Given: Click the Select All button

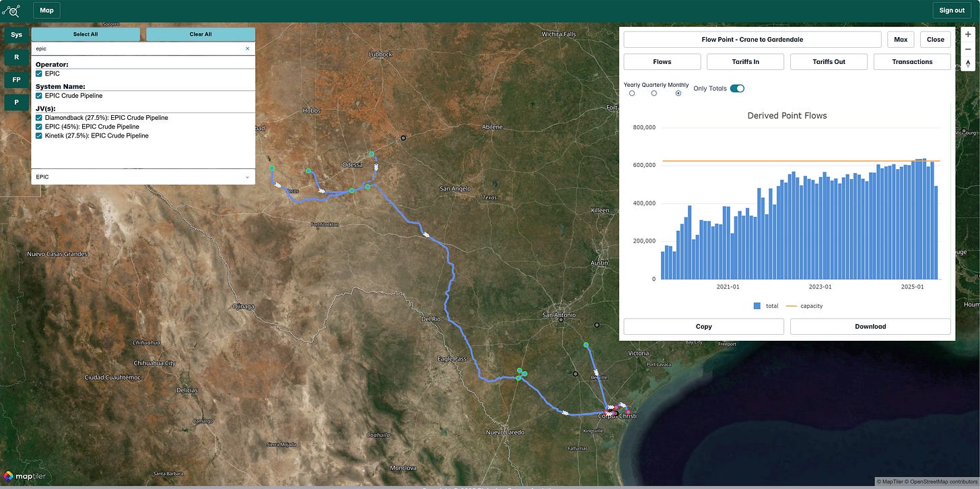Looking at the screenshot, I should (85, 34).
